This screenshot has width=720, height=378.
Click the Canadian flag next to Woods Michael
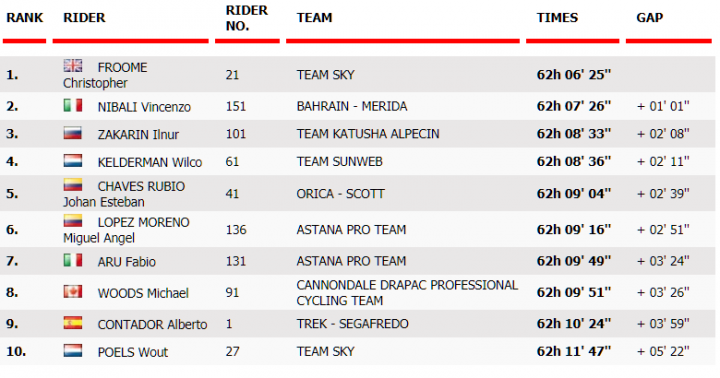tap(73, 292)
